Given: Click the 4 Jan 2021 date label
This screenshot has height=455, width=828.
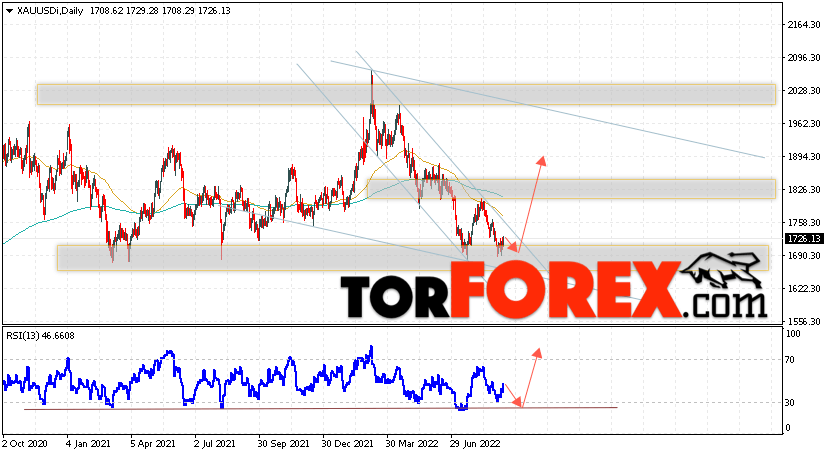Looking at the screenshot, I should (x=89, y=444).
